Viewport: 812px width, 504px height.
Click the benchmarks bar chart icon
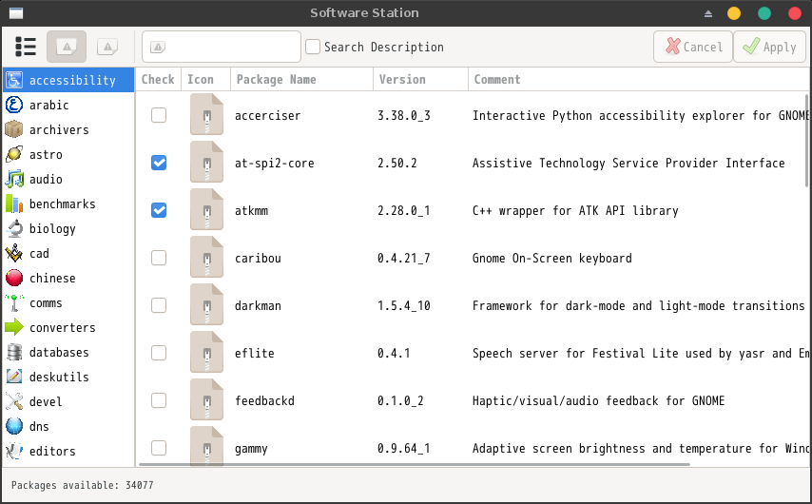[x=14, y=204]
